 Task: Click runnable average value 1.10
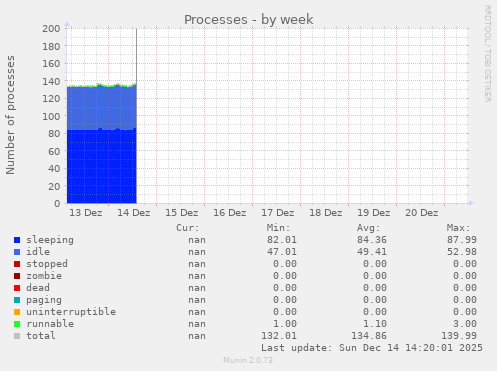[375, 324]
